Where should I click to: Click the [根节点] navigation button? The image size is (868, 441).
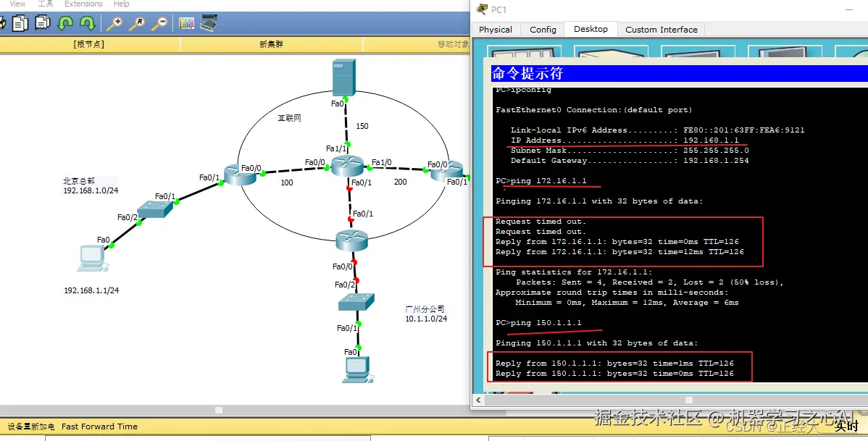tap(88, 44)
